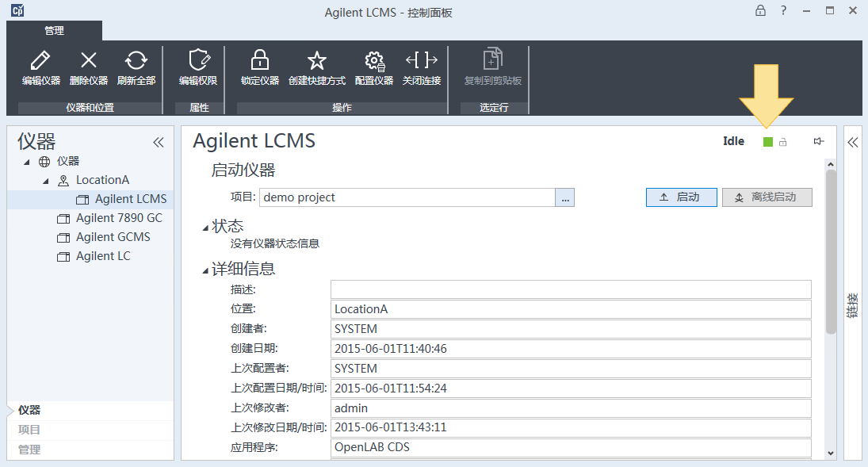Click the 上次配置者 field showing SYSTEM
This screenshot has width=868, height=467.
pos(571,369)
